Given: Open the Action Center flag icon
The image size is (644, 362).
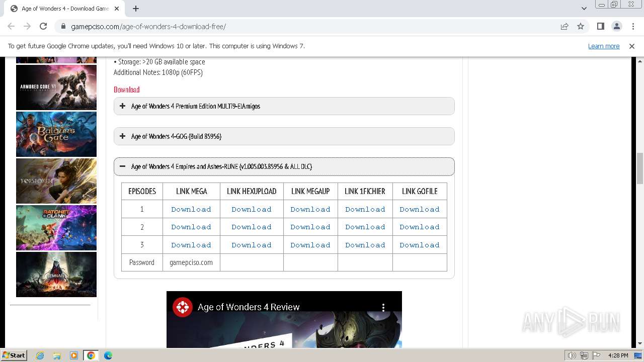Looking at the screenshot, I should point(596,355).
